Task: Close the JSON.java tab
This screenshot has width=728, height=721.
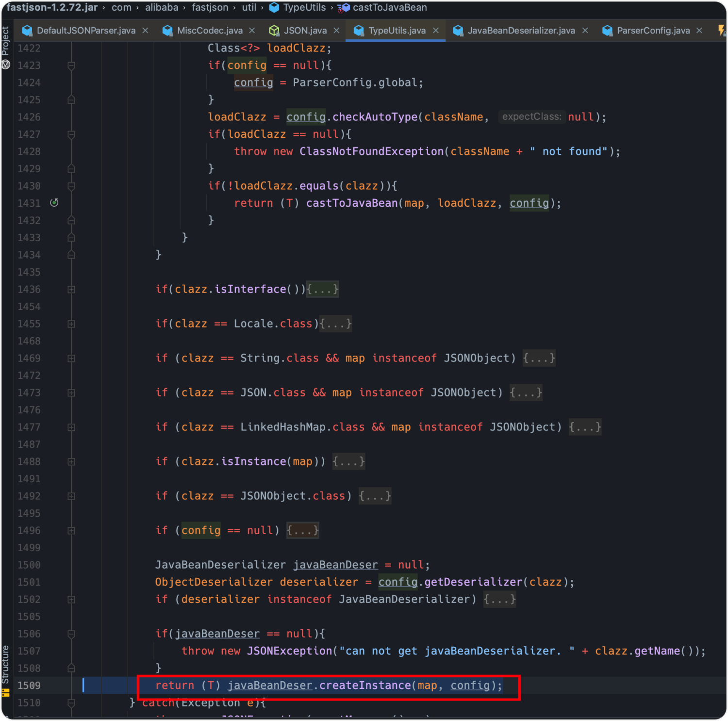Action: coord(336,31)
